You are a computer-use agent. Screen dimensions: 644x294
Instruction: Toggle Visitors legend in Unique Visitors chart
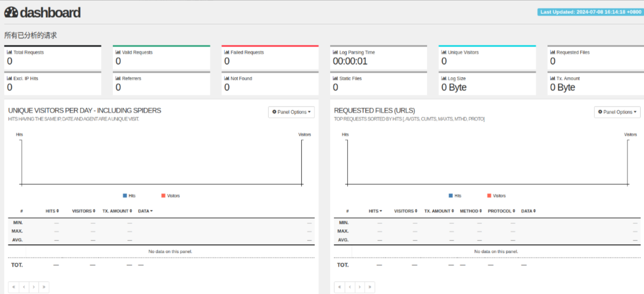click(x=170, y=196)
